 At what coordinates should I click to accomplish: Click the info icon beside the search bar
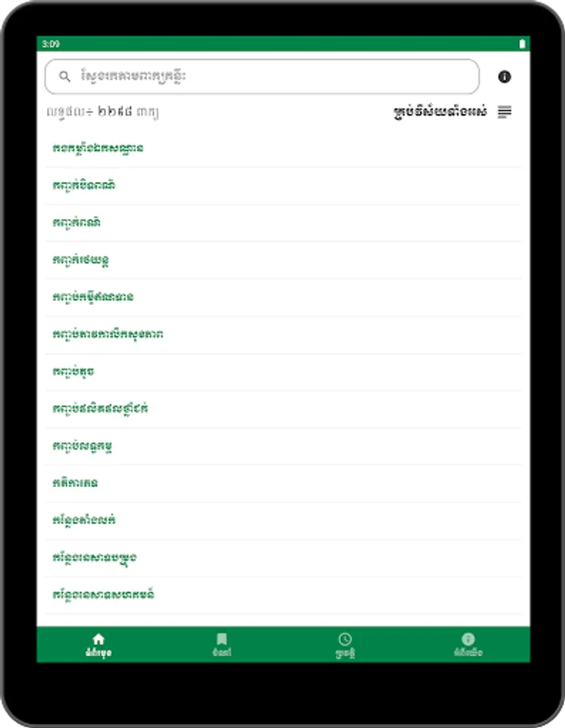504,77
